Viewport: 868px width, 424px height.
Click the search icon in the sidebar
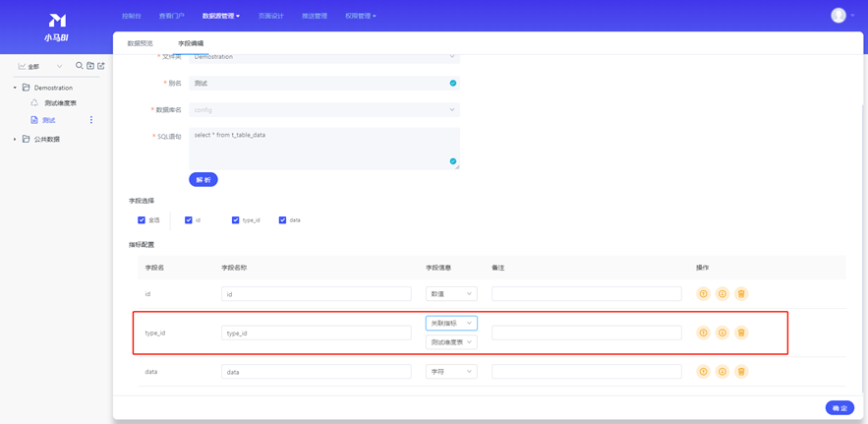[x=80, y=66]
